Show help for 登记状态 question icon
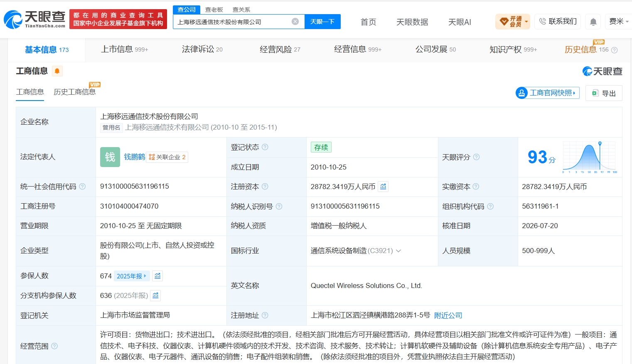 click(265, 147)
